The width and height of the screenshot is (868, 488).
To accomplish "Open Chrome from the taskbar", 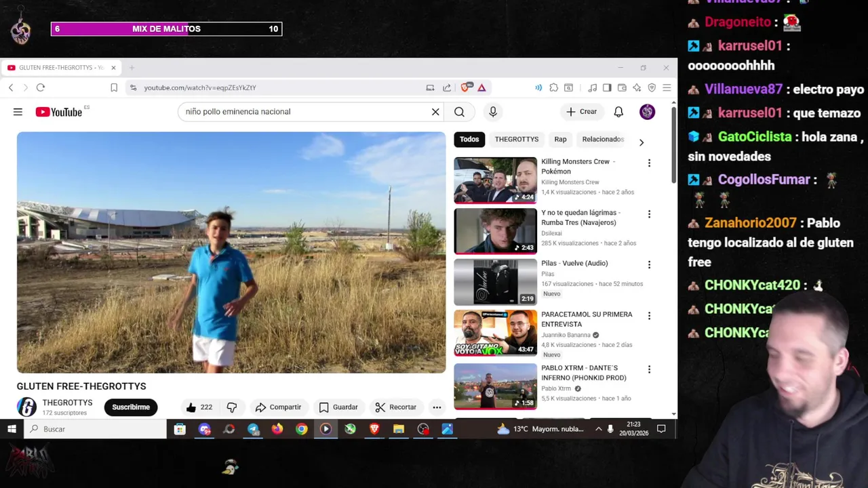I will (302, 429).
